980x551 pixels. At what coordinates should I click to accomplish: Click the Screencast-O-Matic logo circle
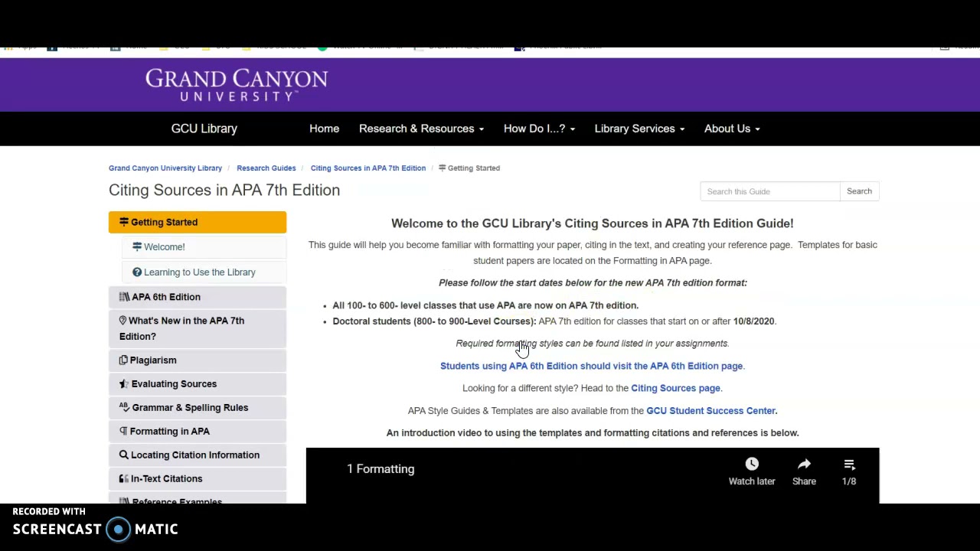(x=119, y=530)
